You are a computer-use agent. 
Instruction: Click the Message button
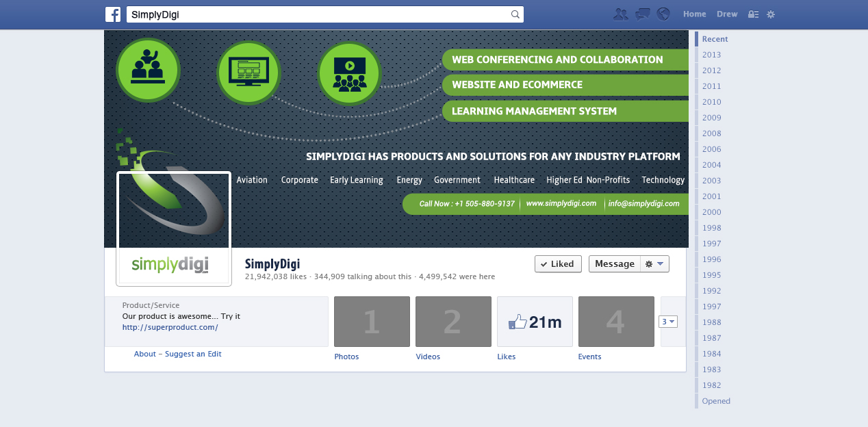pos(614,264)
